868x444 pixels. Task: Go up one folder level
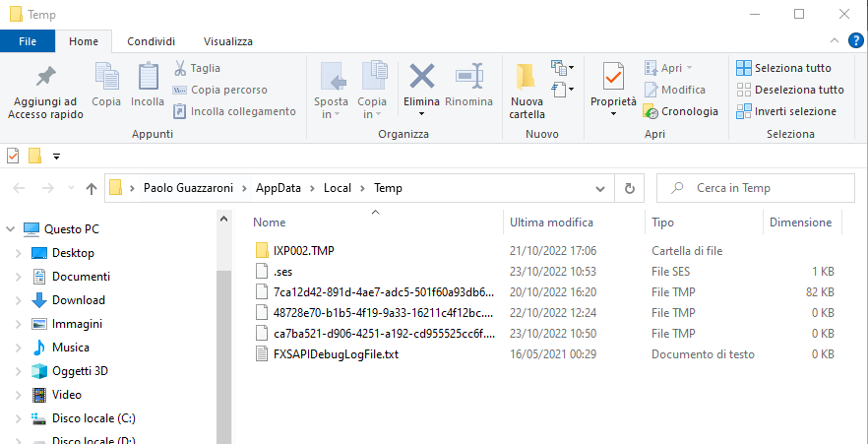point(92,188)
